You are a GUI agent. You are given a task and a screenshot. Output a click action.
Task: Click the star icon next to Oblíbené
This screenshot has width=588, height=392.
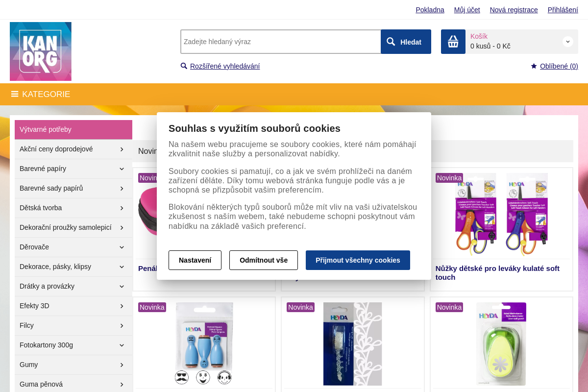pyautogui.click(x=534, y=66)
